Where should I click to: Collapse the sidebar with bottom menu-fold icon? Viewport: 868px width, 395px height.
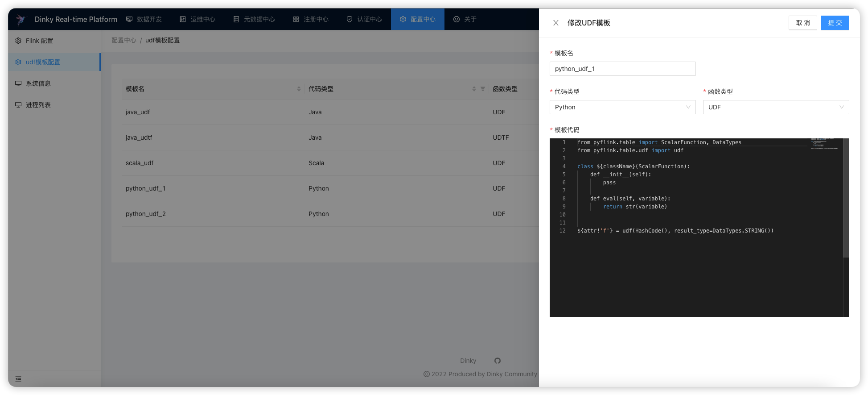18,379
